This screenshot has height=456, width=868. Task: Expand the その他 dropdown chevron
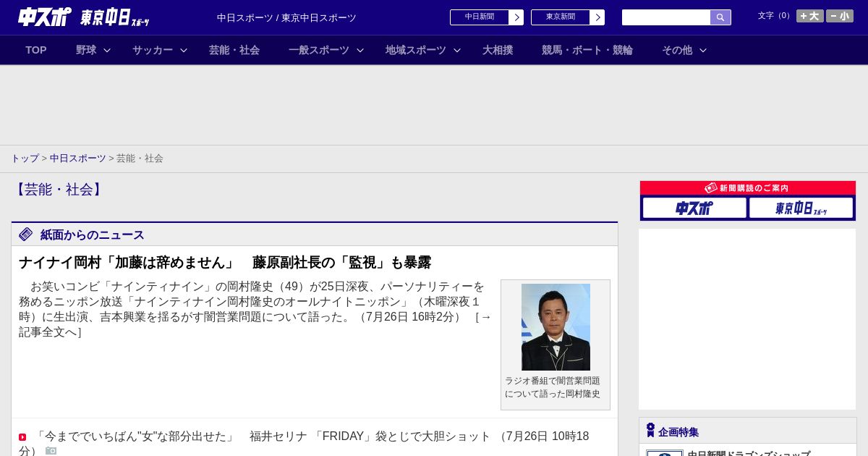703,50
